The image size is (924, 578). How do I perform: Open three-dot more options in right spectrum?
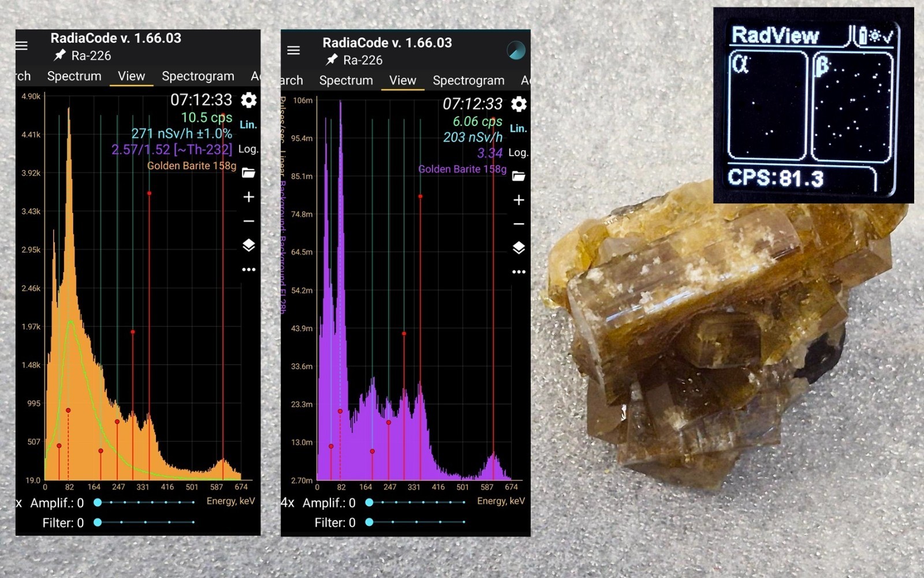click(x=519, y=272)
